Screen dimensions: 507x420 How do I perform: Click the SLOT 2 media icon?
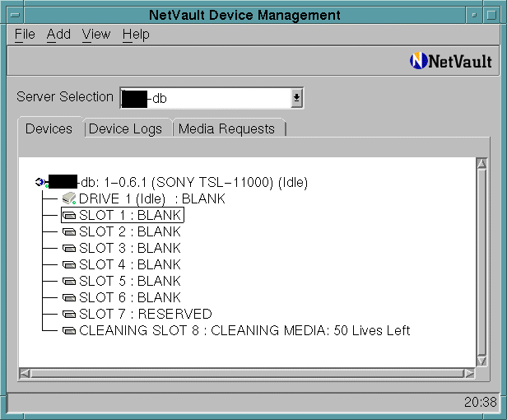point(69,232)
